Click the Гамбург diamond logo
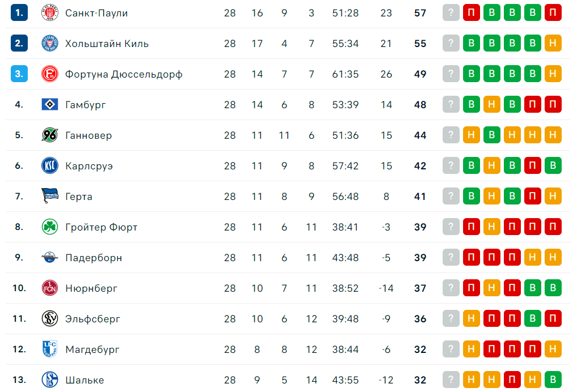This screenshot has width=573, height=392. (50, 104)
